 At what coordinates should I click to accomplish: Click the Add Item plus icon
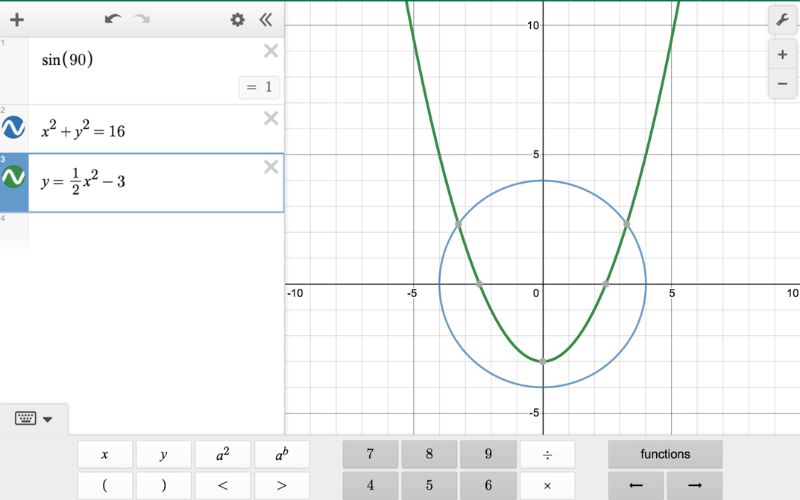tap(16, 20)
